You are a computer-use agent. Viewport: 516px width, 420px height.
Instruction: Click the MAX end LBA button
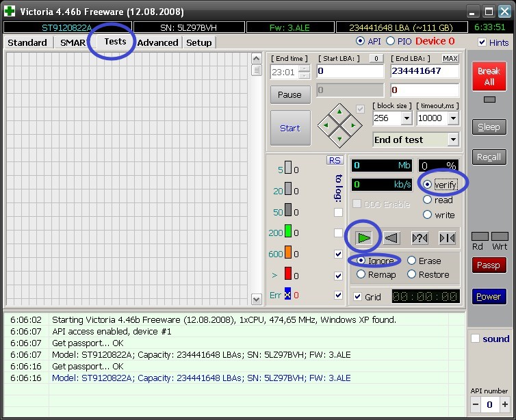point(450,59)
